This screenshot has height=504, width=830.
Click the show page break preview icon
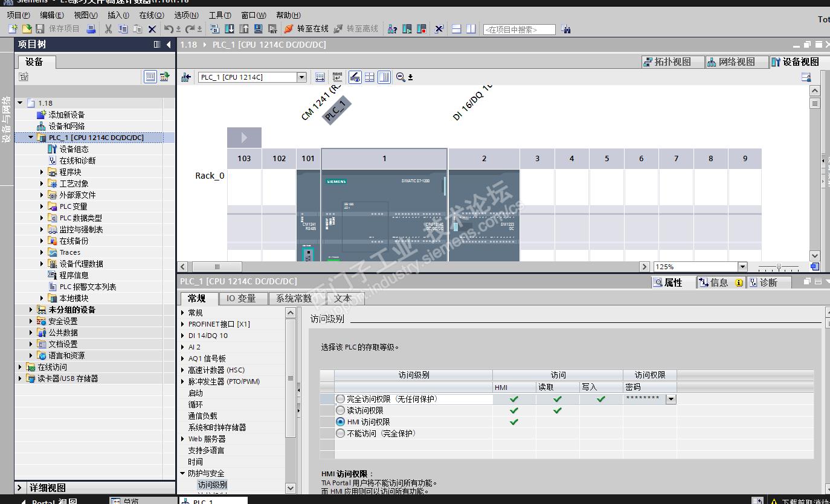(369, 77)
